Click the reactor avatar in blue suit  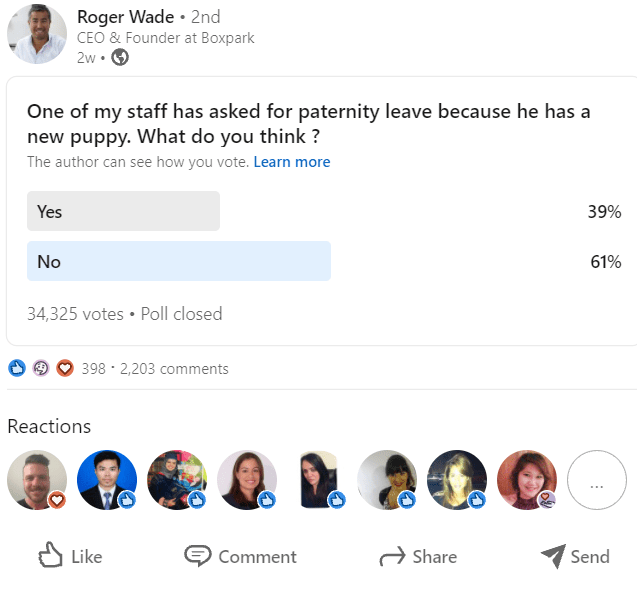tap(107, 481)
